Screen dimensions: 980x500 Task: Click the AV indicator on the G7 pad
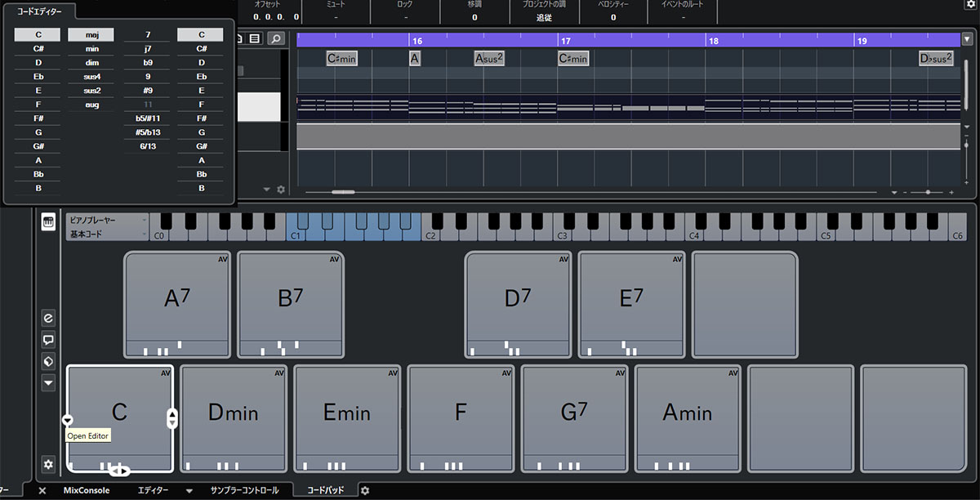[x=619, y=373]
